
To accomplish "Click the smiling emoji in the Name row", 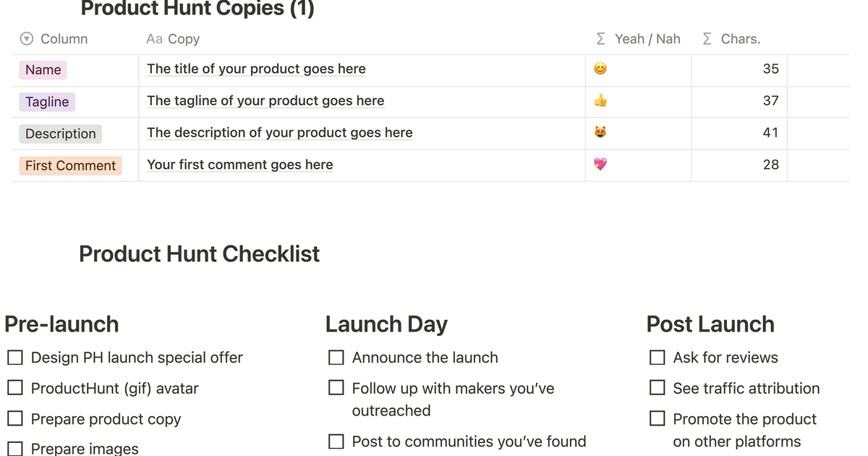I will [x=600, y=67].
